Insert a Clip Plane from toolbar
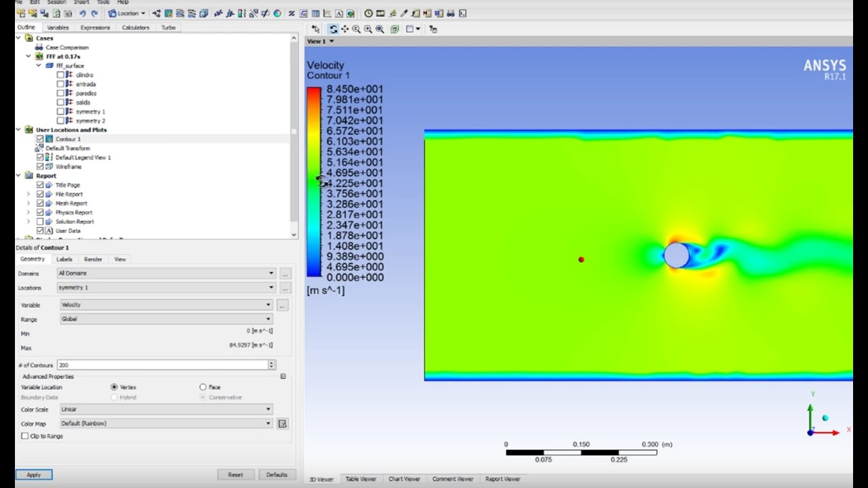868x488 pixels. click(265, 13)
